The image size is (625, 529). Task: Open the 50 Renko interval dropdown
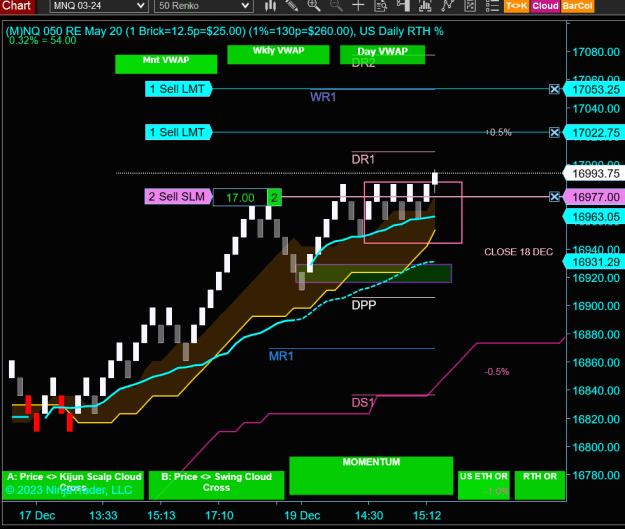coord(203,6)
